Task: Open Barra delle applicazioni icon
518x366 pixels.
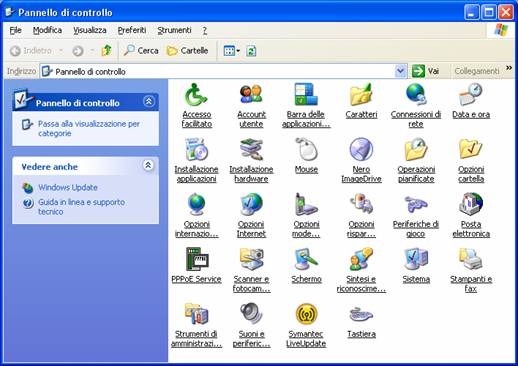Action: tap(306, 94)
